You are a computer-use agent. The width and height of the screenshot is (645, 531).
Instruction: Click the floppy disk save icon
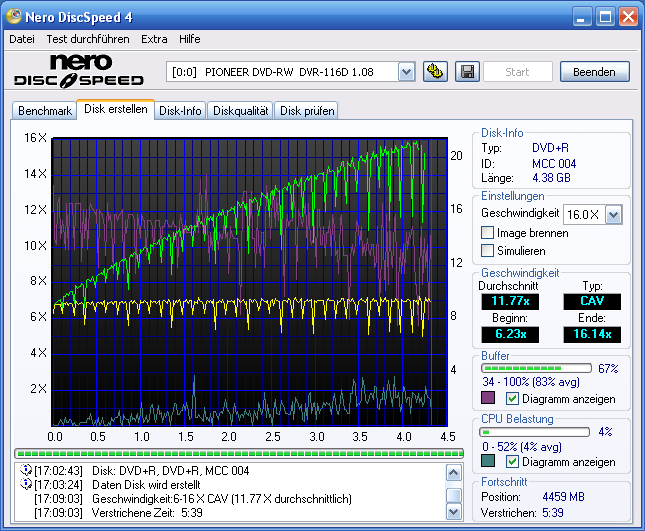click(x=466, y=71)
